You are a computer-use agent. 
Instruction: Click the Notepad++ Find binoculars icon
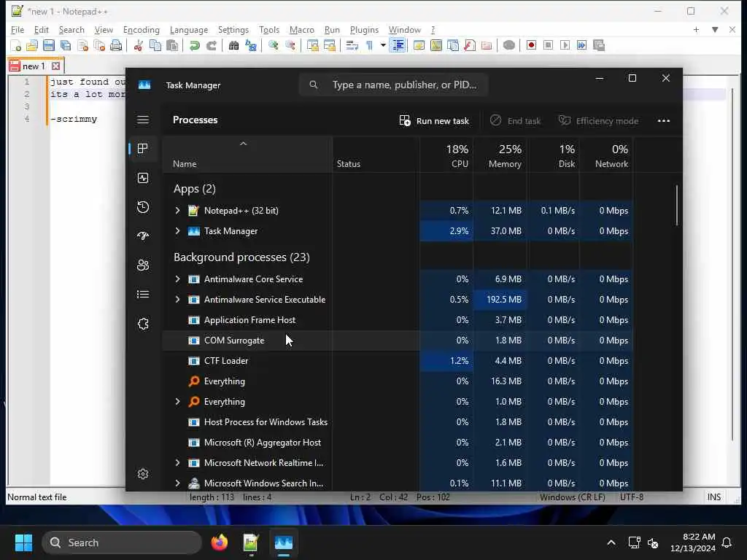tap(233, 45)
